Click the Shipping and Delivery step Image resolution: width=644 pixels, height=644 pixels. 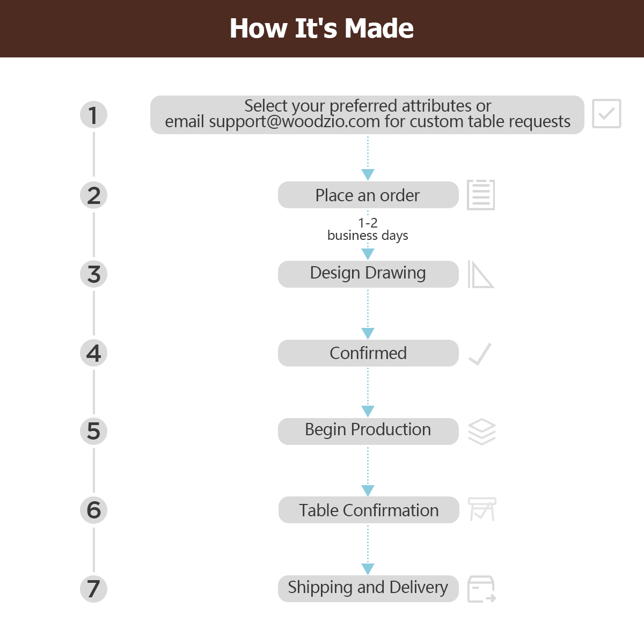368,588
